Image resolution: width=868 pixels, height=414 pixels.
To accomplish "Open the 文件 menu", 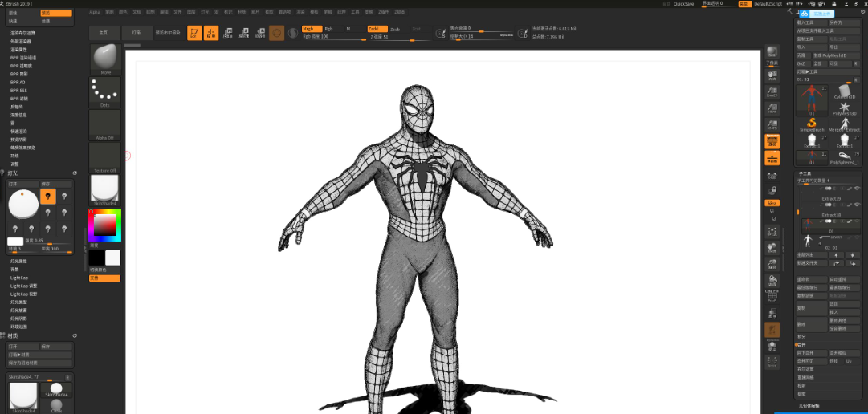I will (x=177, y=11).
